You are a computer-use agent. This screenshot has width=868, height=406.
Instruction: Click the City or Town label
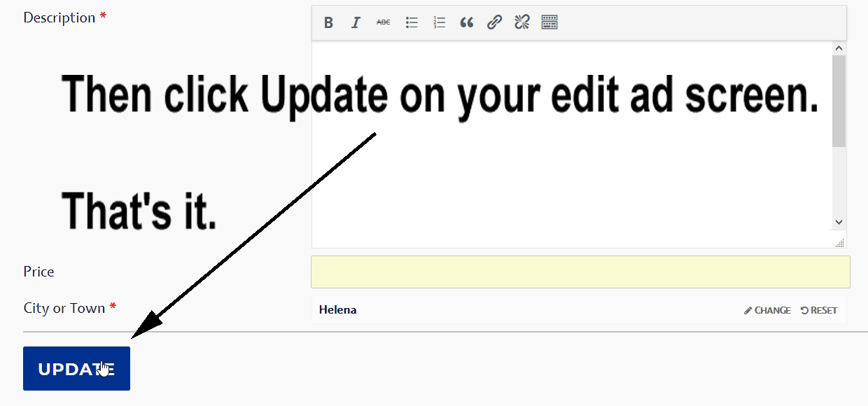point(64,308)
